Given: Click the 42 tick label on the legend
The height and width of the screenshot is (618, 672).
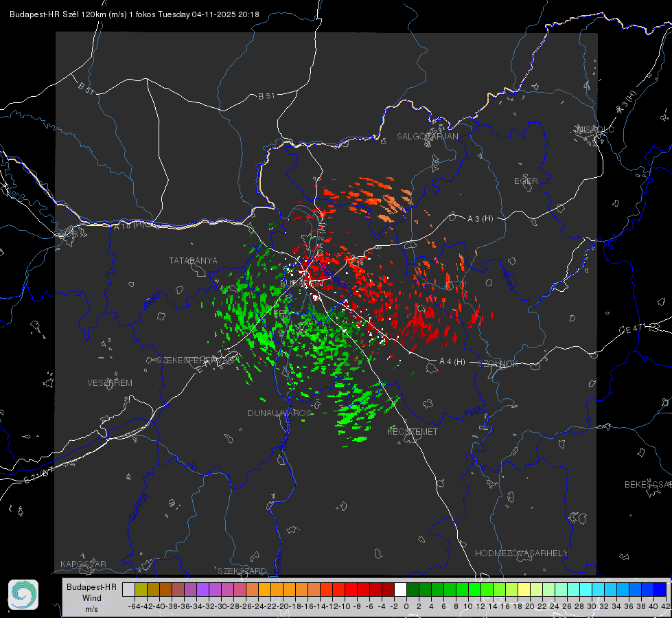Looking at the screenshot, I should 666,606.
